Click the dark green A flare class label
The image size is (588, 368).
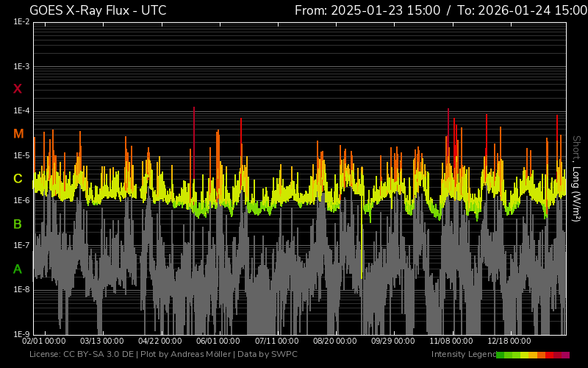pos(18,269)
